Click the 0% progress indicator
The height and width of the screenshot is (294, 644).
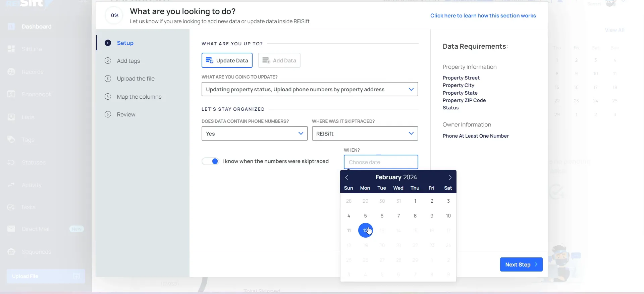point(115,15)
